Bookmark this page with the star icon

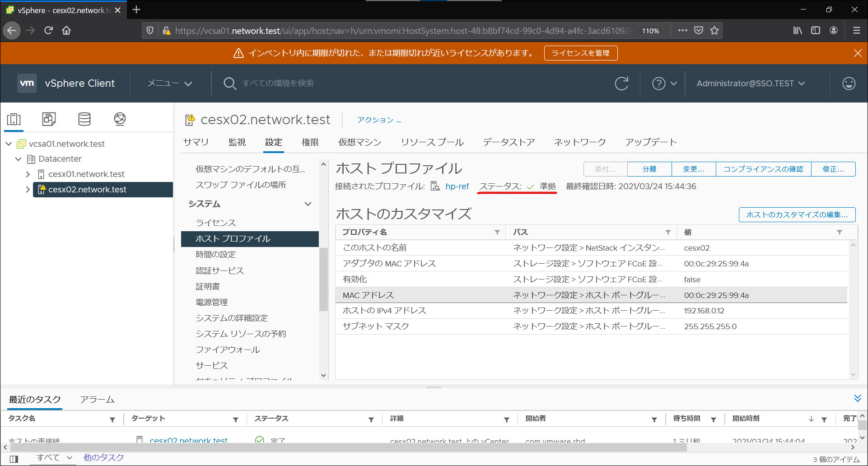714,30
